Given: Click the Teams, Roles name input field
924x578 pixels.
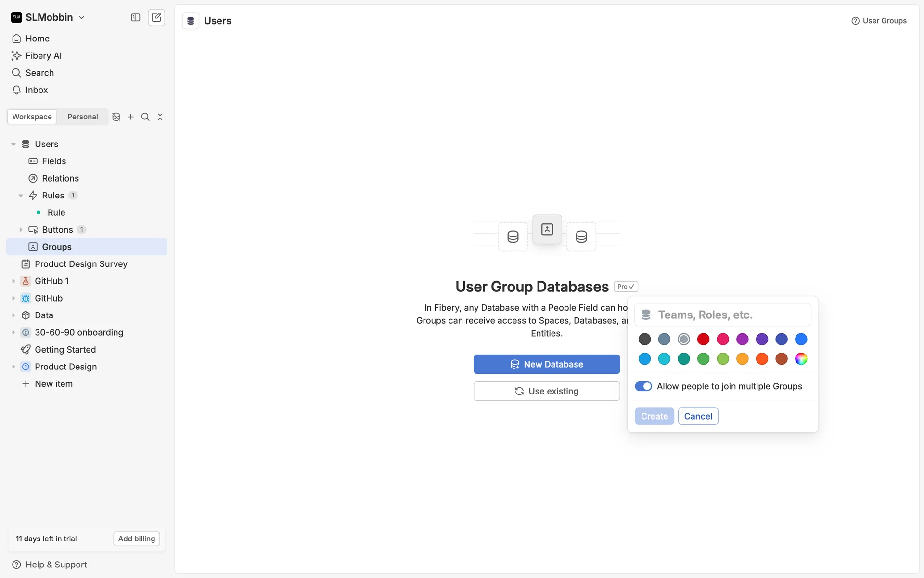Looking at the screenshot, I should click(731, 315).
